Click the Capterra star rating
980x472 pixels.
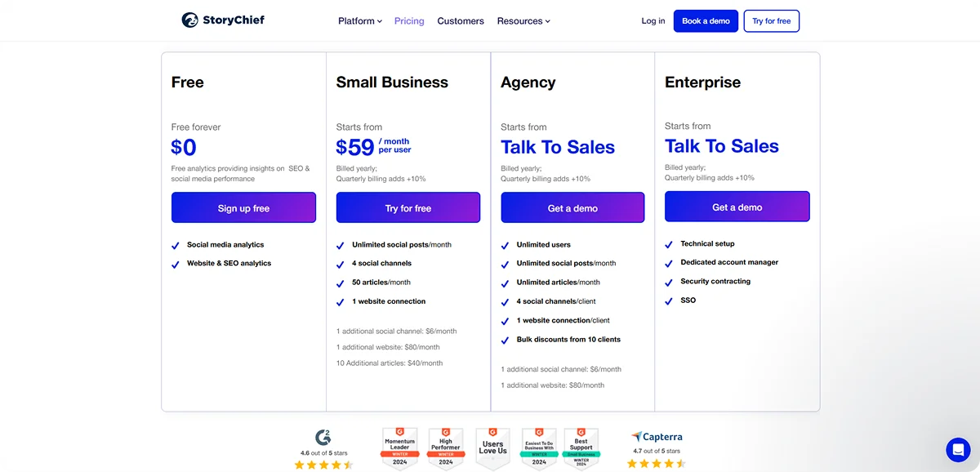656,463
